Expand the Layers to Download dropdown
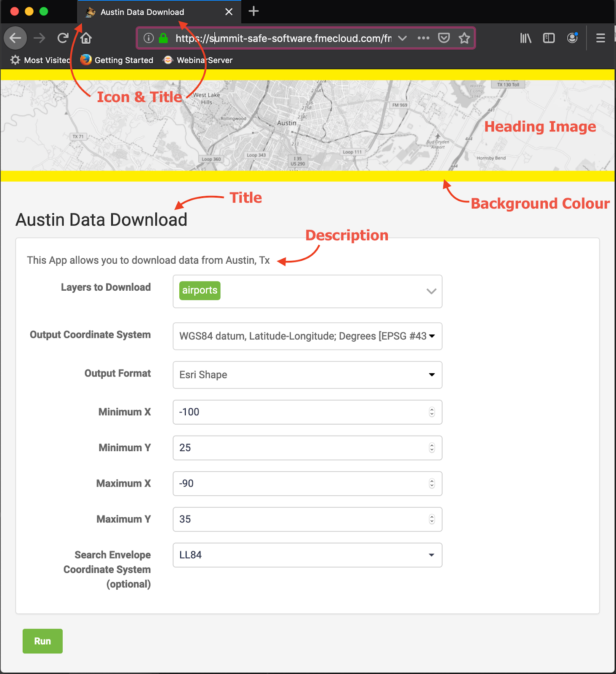Image resolution: width=616 pixels, height=674 pixels. [431, 292]
